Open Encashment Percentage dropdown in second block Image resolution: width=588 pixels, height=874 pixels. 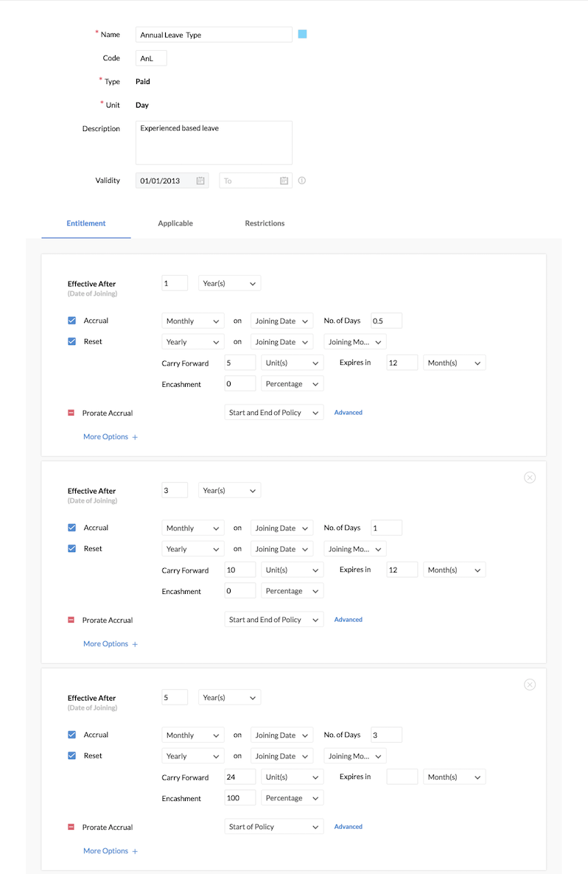[x=292, y=591]
